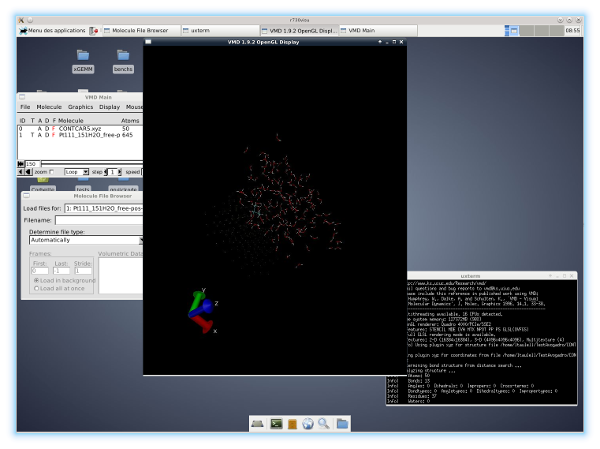Open the Mouse menu in VMD Main
Viewport: 600px width, 449px height.
coord(134,107)
